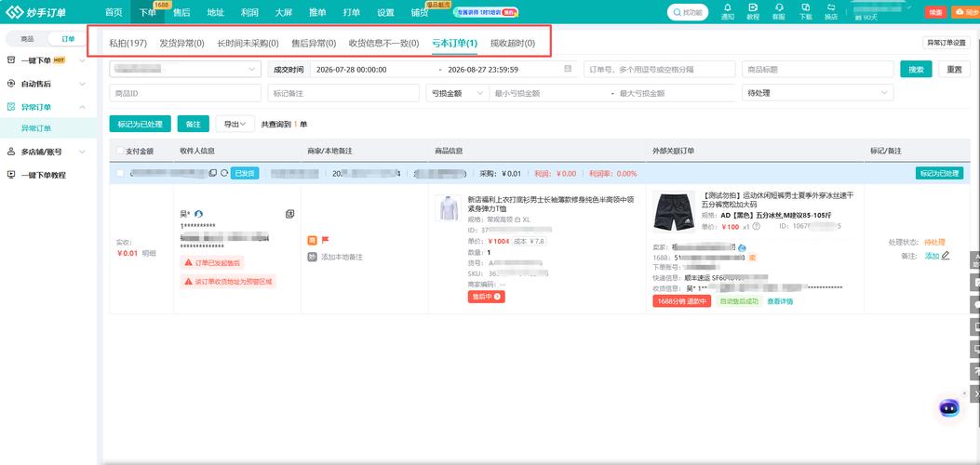980x465 pixels.
Task: Collapse the 异常订单 sidebar group
Action: 83,107
